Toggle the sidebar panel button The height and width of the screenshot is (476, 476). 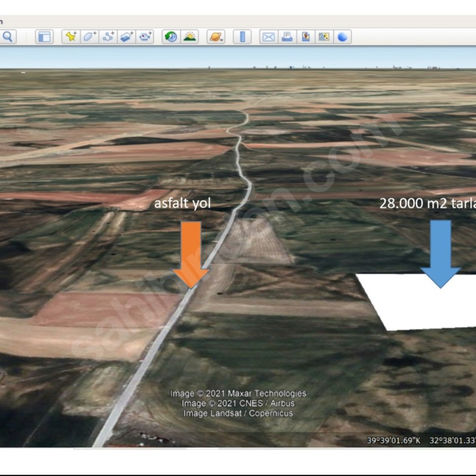tap(44, 37)
